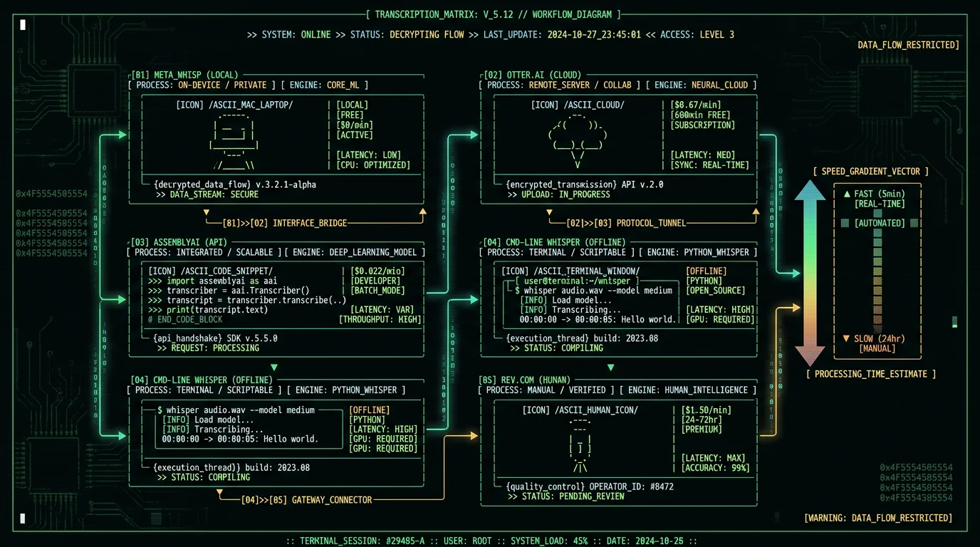Click the green up triangle beside FAST
The image size is (980, 547).
847,194
